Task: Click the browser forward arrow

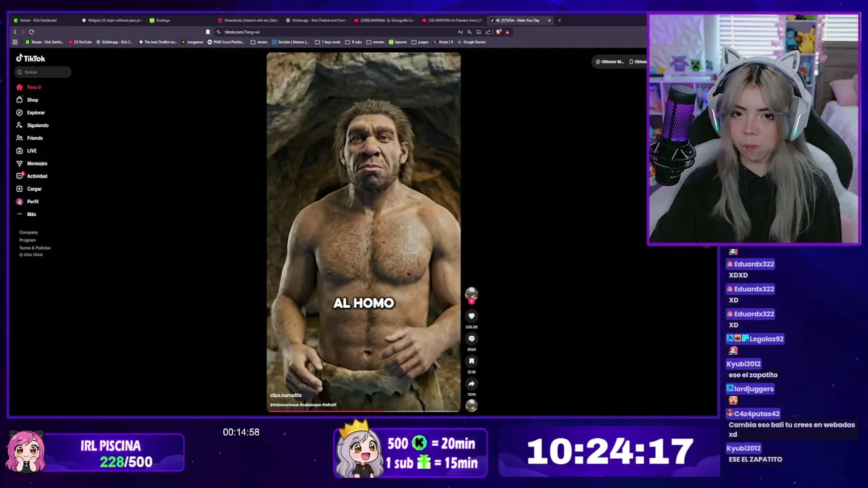Action: click(23, 32)
